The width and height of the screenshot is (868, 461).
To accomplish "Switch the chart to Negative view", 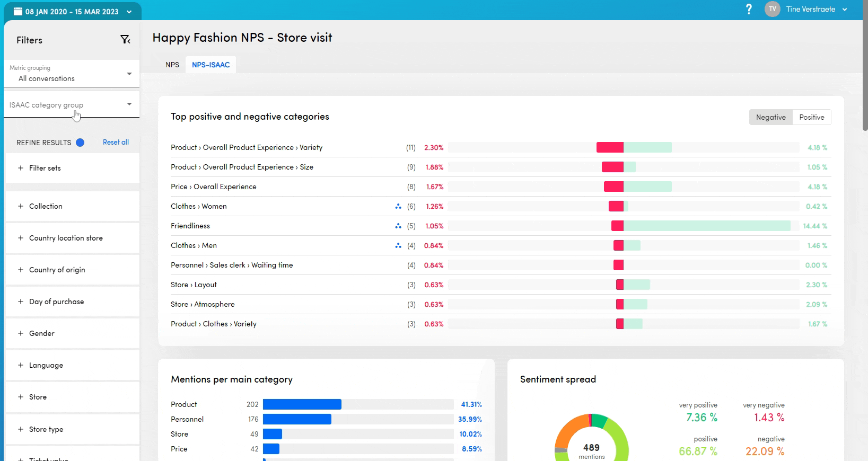I will 770,117.
